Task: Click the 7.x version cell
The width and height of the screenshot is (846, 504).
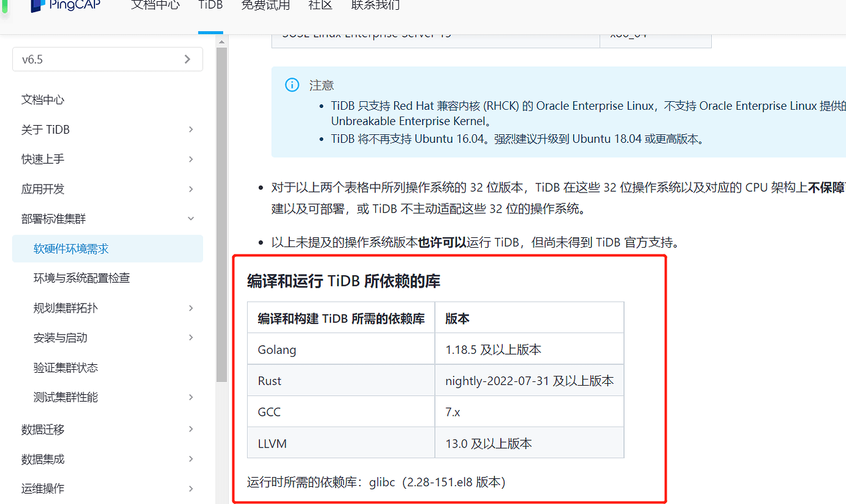Action: point(530,412)
